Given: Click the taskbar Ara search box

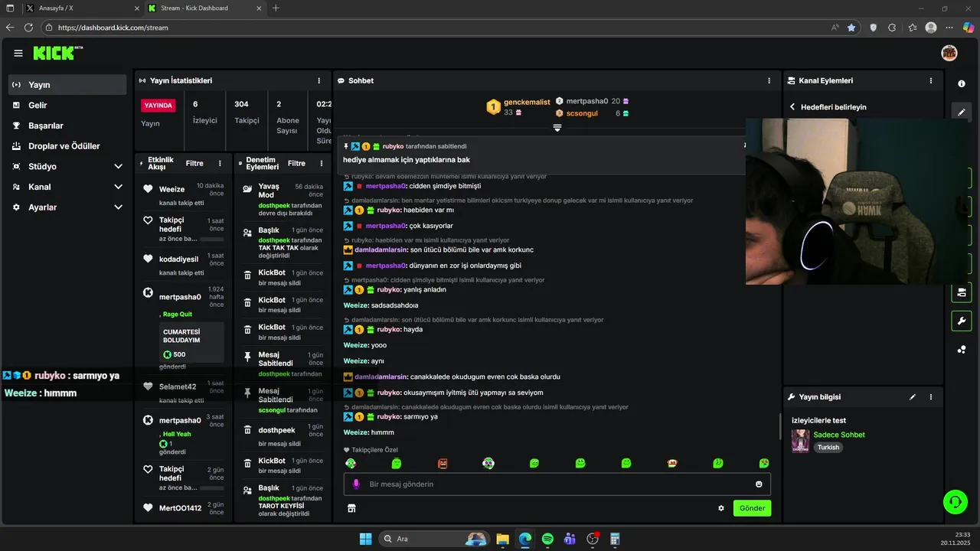Looking at the screenshot, I should pos(433,539).
